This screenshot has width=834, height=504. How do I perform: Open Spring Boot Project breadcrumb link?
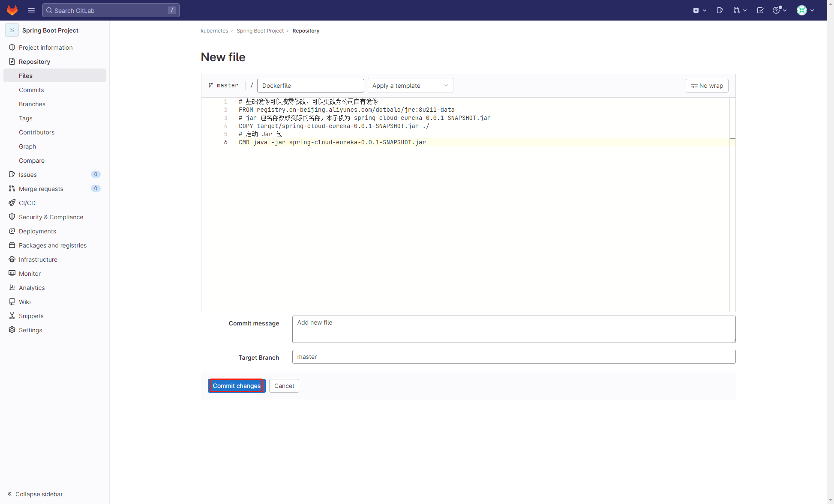[x=260, y=31]
